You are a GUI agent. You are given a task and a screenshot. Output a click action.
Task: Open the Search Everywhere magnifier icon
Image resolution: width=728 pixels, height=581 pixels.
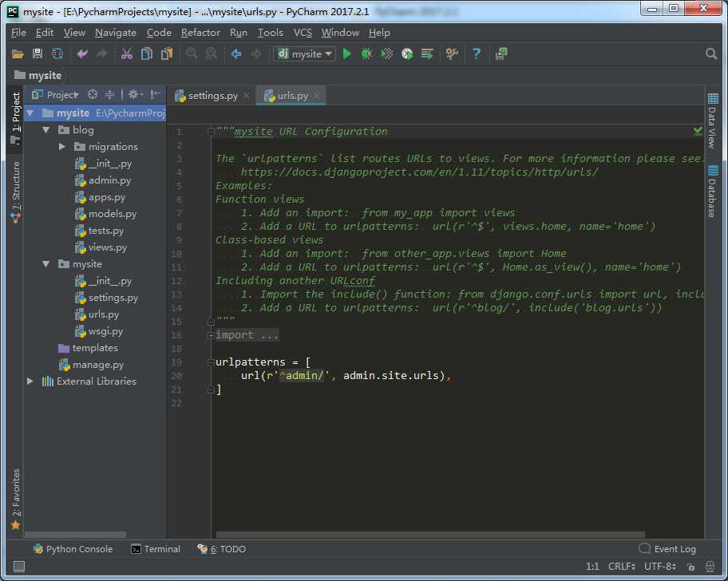point(711,53)
